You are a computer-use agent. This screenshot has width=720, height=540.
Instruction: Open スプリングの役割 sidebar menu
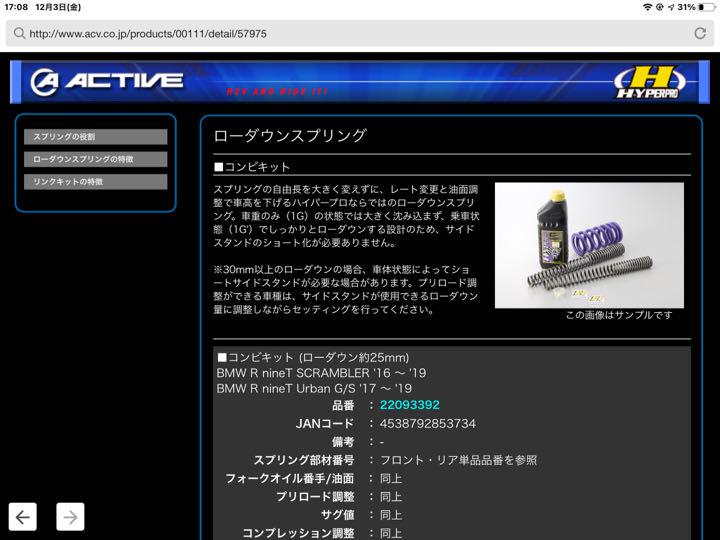tap(96, 137)
